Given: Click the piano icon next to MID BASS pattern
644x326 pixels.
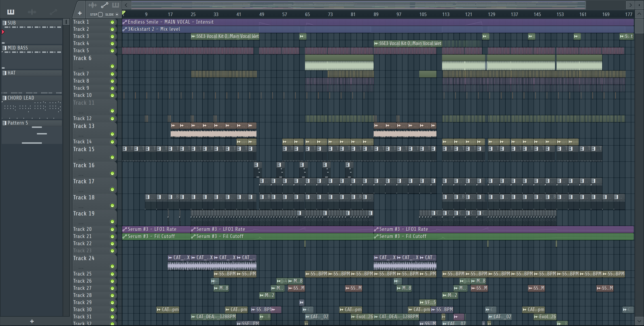Looking at the screenshot, I should (4, 48).
